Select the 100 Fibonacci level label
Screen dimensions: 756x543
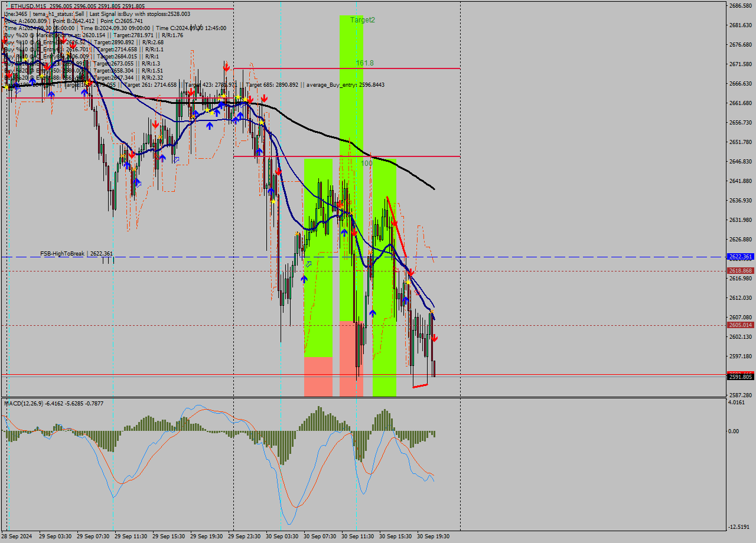[x=367, y=163]
